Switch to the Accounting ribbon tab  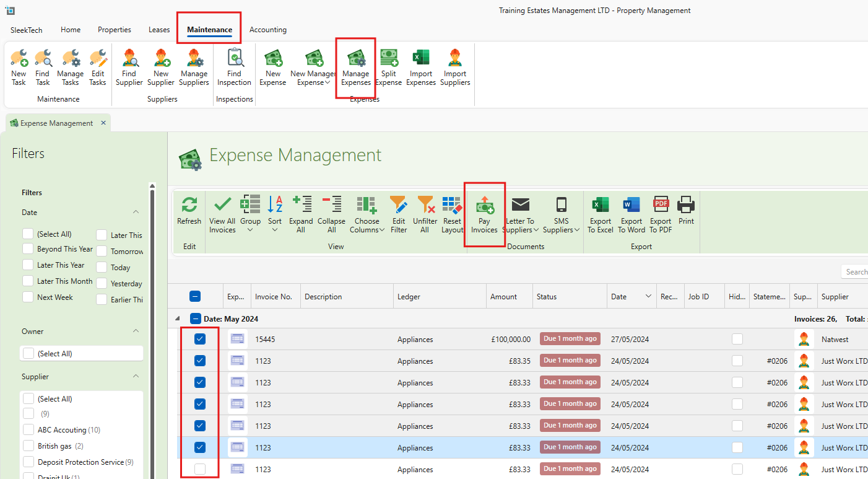(x=267, y=30)
